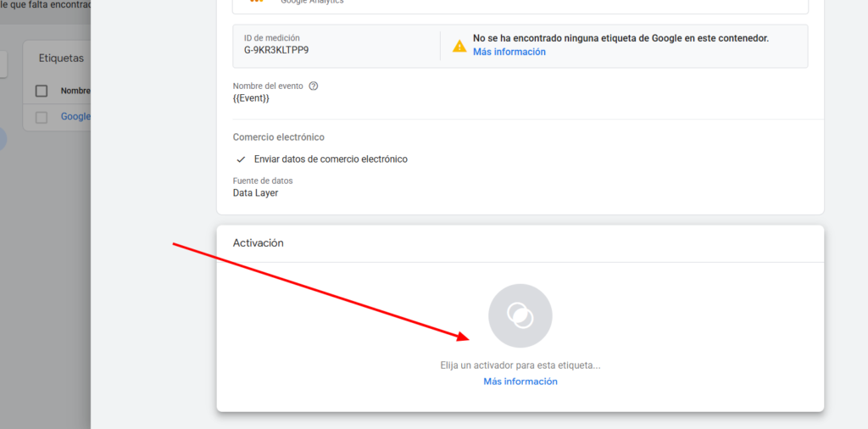Screen dimensions: 868x429
Task: Click the Activación section header
Action: (258, 243)
